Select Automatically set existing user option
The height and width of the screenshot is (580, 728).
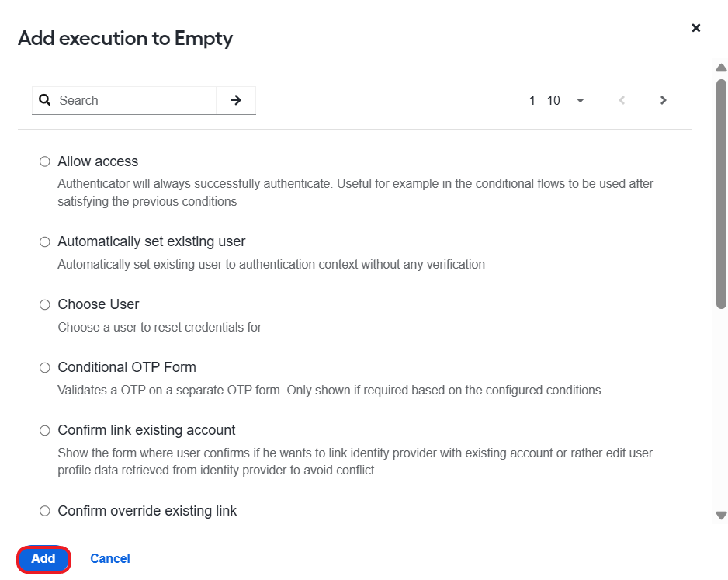pyautogui.click(x=44, y=242)
